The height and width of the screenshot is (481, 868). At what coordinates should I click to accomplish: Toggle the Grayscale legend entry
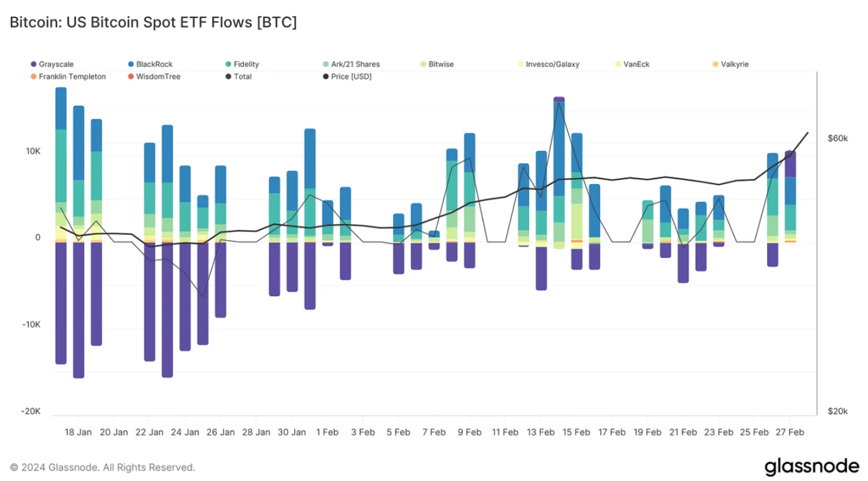click(x=53, y=64)
